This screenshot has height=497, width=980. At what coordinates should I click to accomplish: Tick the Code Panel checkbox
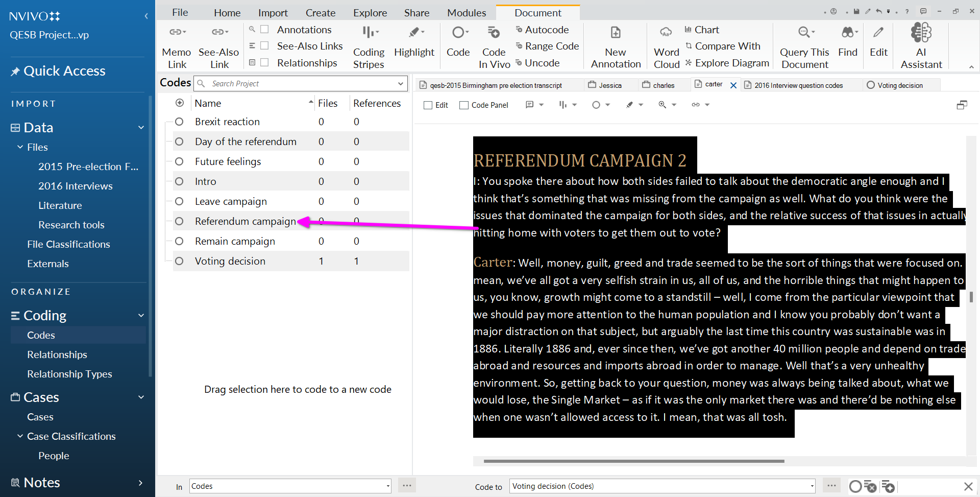pyautogui.click(x=464, y=105)
